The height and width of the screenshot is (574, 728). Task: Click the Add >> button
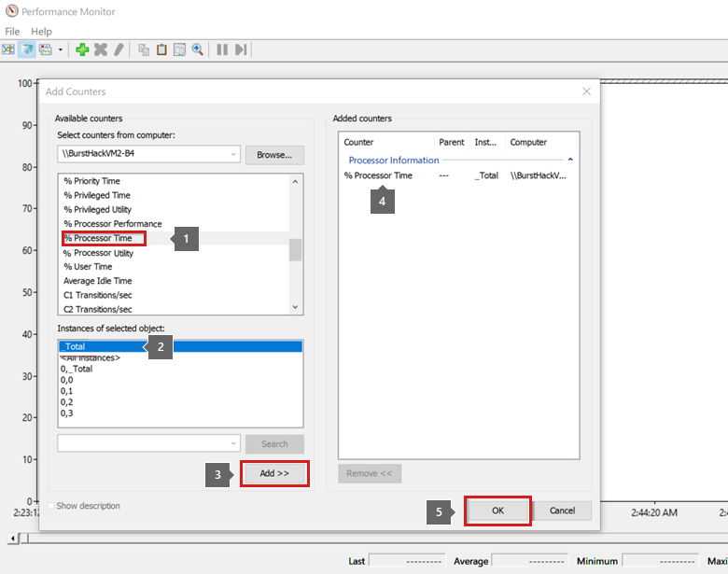(274, 473)
